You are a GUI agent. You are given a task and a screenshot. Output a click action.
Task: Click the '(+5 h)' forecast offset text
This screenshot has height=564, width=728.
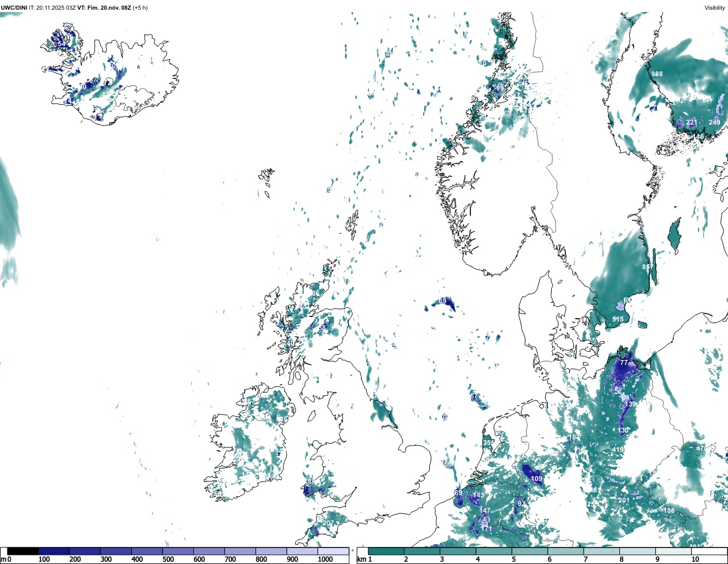(140, 7)
